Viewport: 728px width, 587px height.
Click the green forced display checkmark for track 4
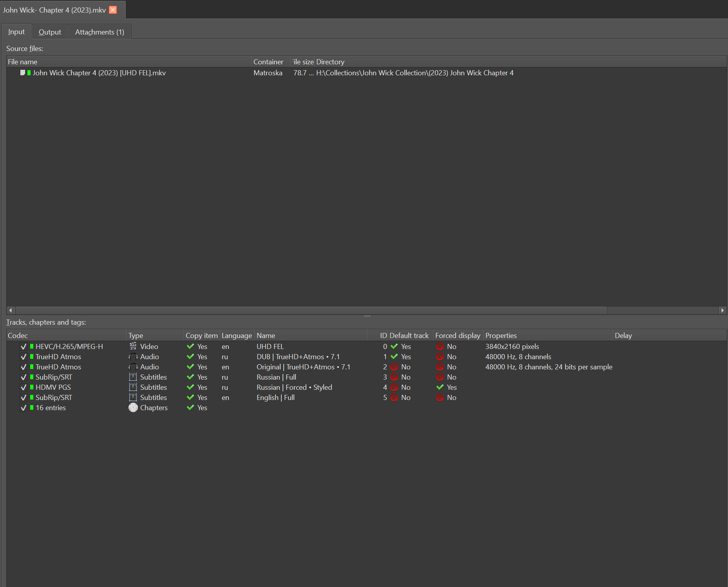(440, 387)
